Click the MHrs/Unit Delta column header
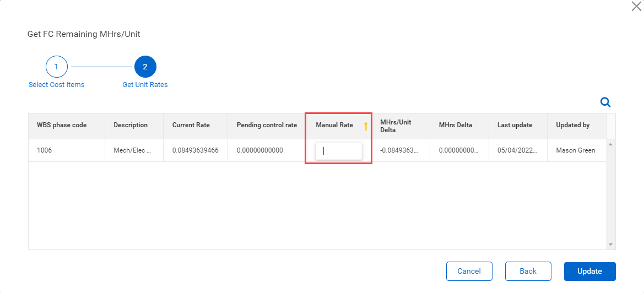Viewport: 644px width, 293px height. (x=396, y=126)
